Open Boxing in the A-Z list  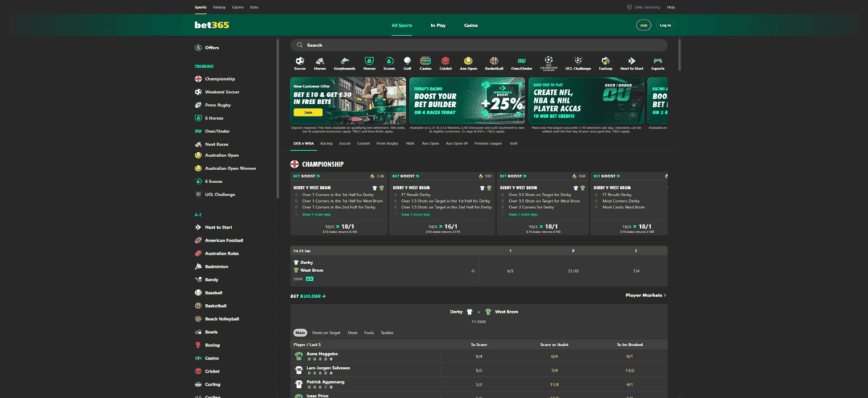[x=207, y=345]
